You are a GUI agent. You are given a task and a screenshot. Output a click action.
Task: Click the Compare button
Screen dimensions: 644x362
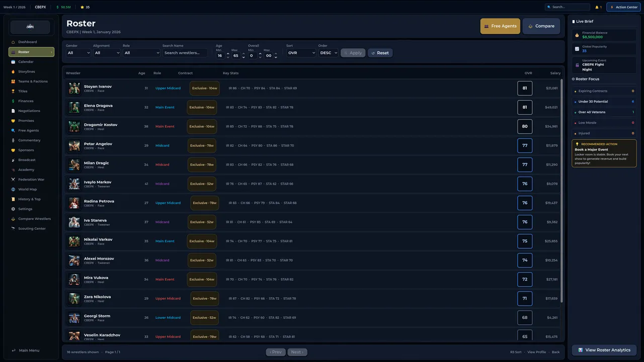(x=541, y=26)
